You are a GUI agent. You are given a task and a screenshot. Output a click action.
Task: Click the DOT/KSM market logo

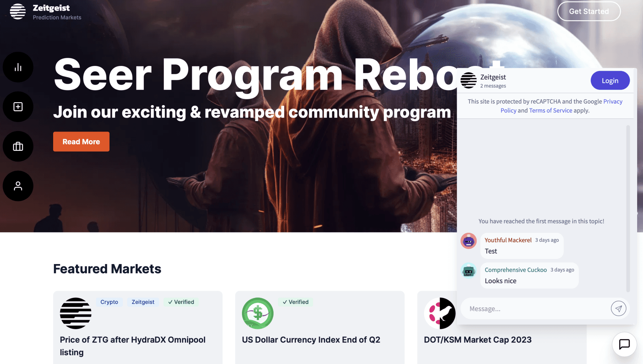click(440, 313)
